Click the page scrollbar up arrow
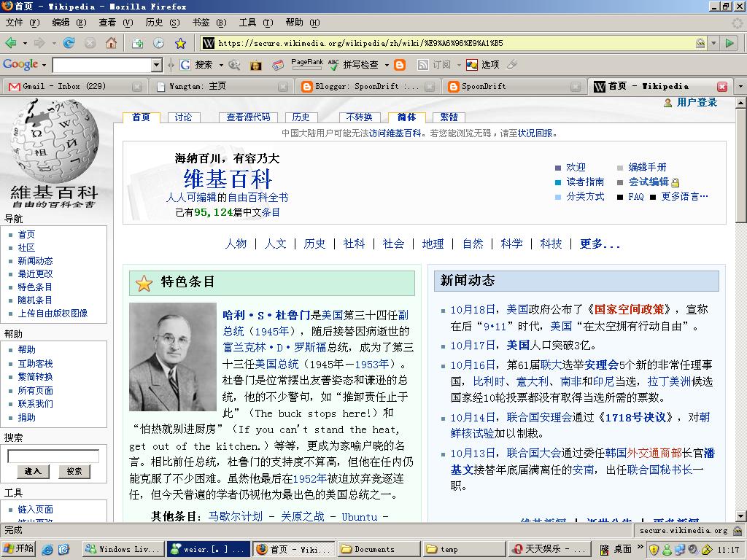This screenshot has height=560, width=747. click(x=741, y=102)
